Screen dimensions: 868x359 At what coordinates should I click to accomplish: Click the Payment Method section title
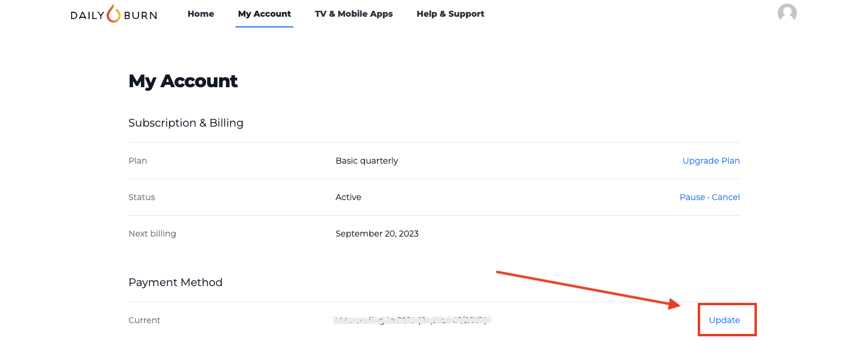(x=175, y=283)
